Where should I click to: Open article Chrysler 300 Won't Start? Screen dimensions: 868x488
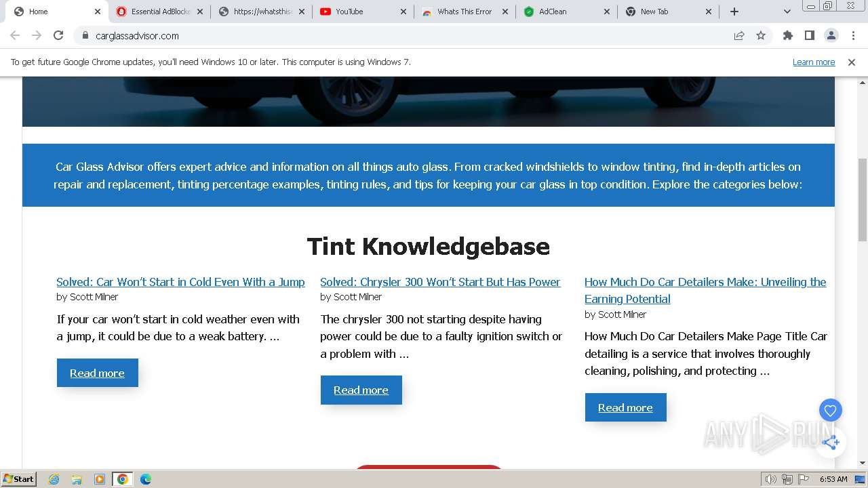440,282
